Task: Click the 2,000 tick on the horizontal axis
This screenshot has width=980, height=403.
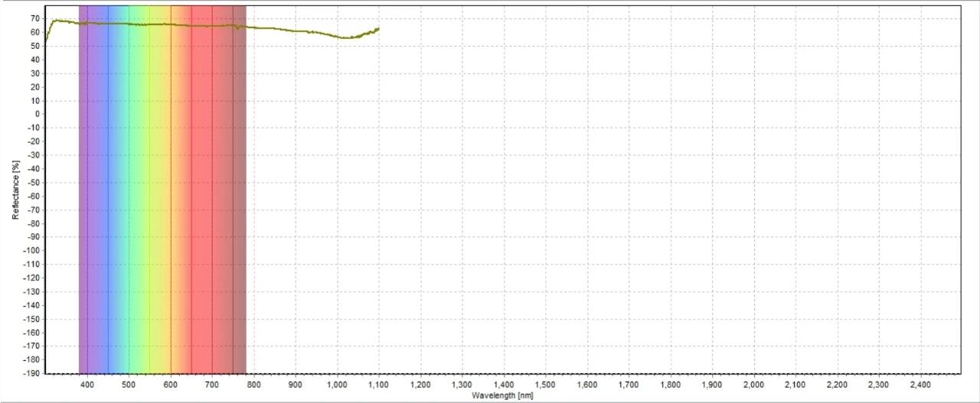Action: (753, 384)
